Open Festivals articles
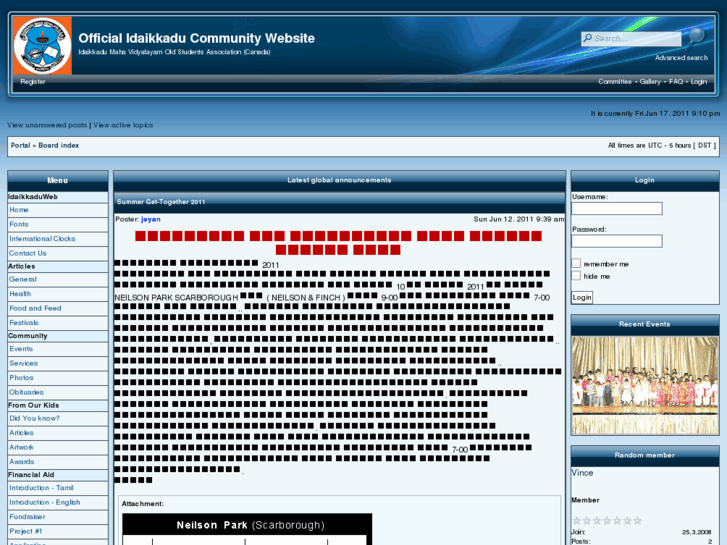 tap(24, 322)
